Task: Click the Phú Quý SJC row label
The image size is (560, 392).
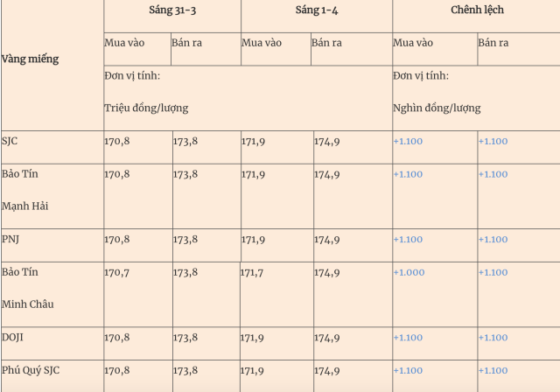Action: click(31, 370)
